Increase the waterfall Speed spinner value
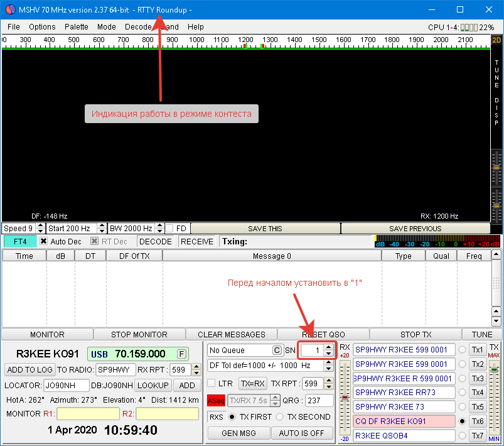Viewport: 504px width, 446px height. [40, 226]
